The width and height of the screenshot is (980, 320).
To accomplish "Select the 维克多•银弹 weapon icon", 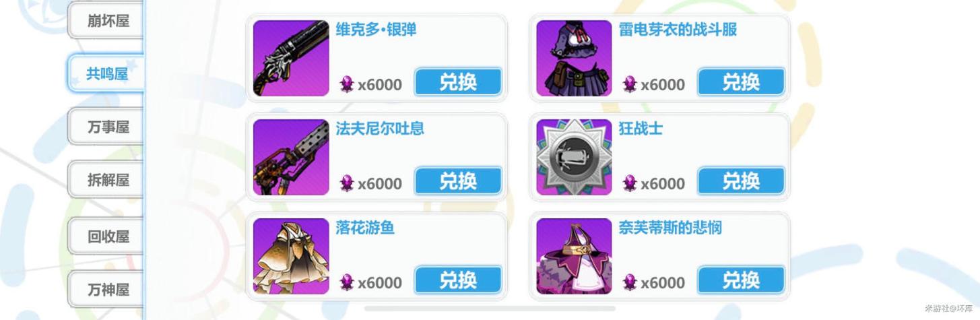I will [x=291, y=58].
